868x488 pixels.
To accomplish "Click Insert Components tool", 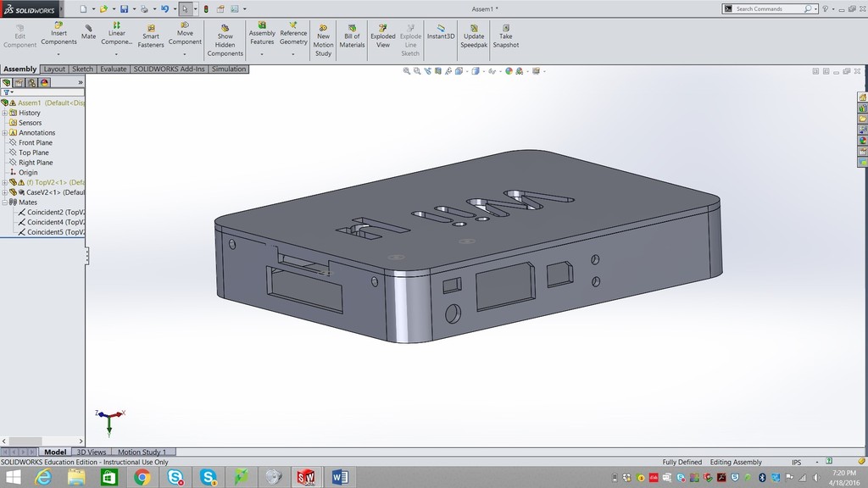I will 58,33.
